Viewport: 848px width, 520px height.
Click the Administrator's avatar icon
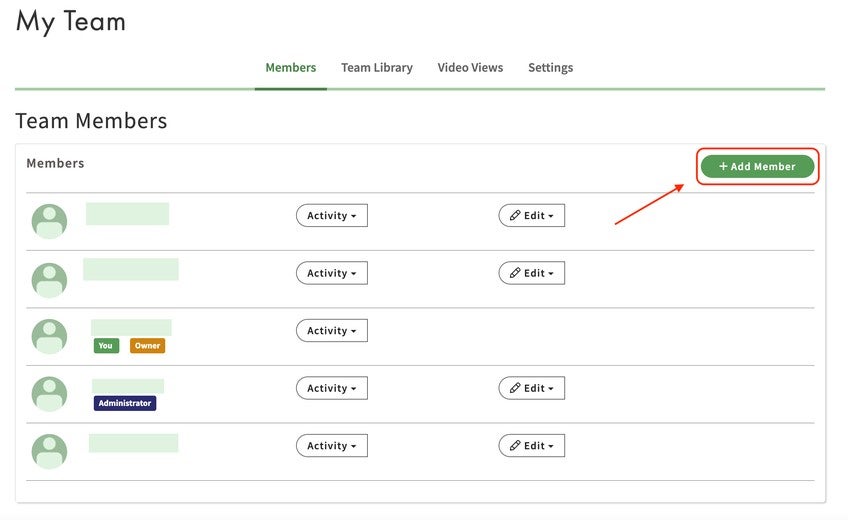[49, 394]
